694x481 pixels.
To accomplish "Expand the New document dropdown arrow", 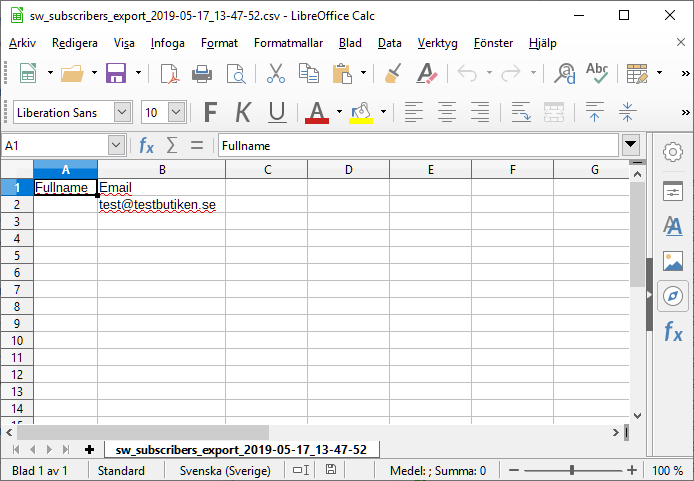I will 50,73.
